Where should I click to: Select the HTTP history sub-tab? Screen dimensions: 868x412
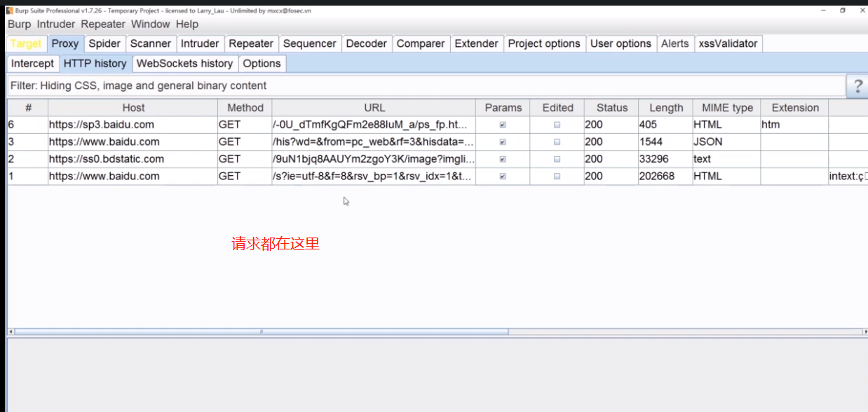[95, 63]
